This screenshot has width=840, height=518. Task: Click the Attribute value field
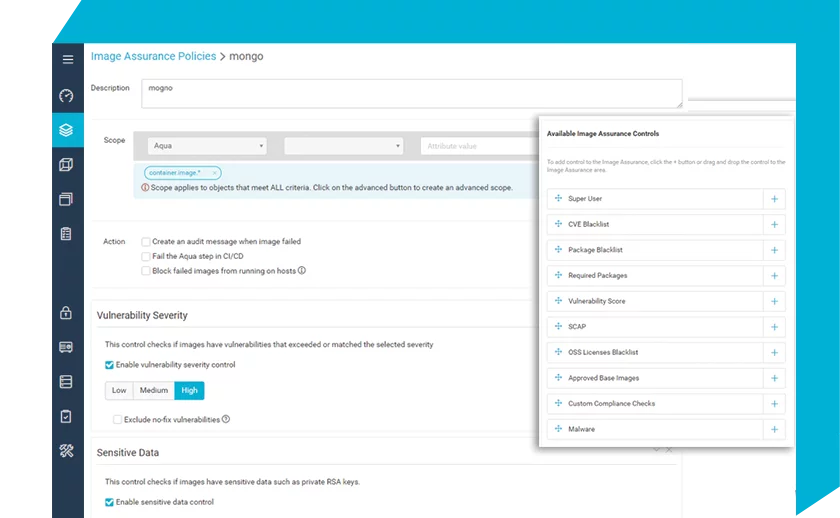(479, 146)
